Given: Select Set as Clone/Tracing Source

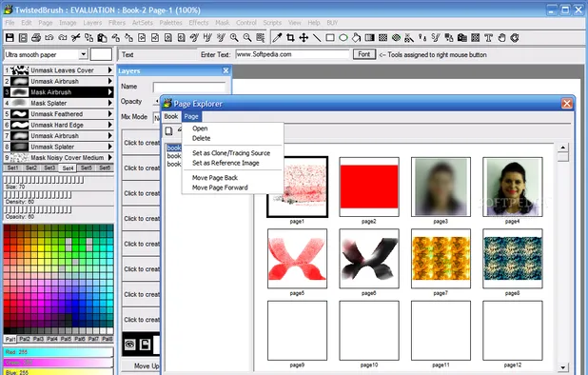Looking at the screenshot, I should tap(231, 153).
